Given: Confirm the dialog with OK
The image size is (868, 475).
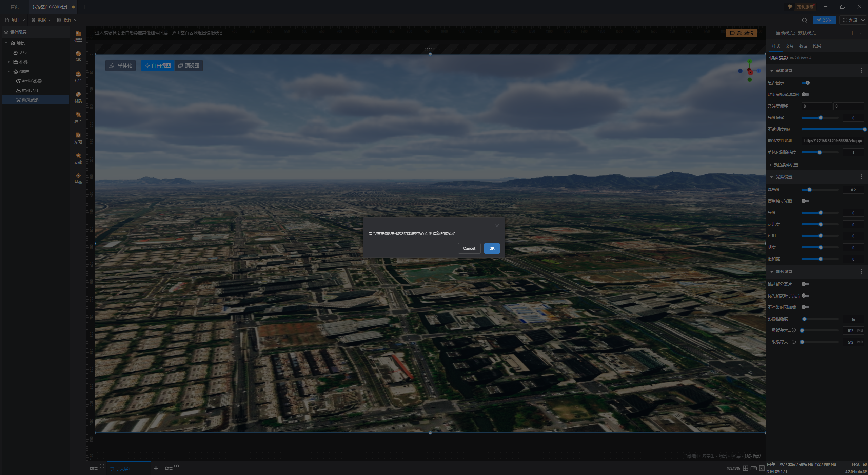Looking at the screenshot, I should 492,248.
